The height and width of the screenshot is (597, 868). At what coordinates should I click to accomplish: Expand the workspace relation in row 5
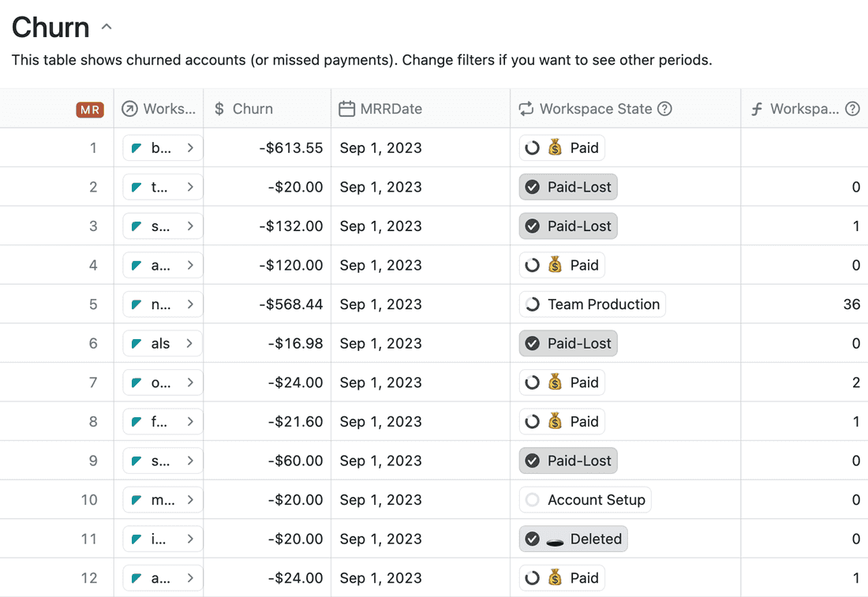tap(189, 304)
